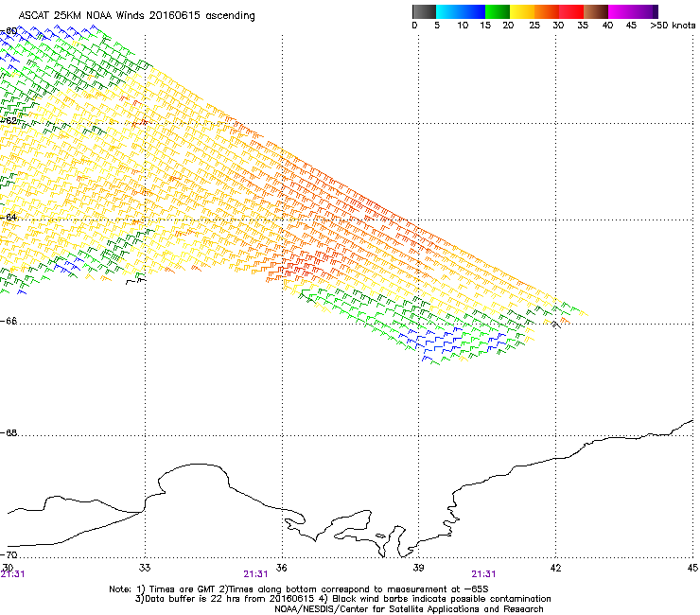Image resolution: width=700 pixels, height=615 pixels.
Task: Click the 30 longitude axis label
Action: [x=8, y=568]
